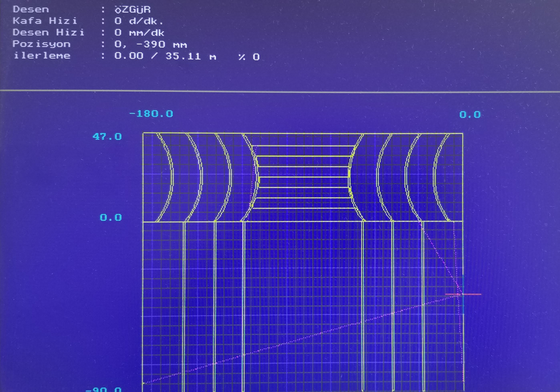Click the % 0 progress percentage
This screenshot has width=560, height=392.
pyautogui.click(x=249, y=57)
